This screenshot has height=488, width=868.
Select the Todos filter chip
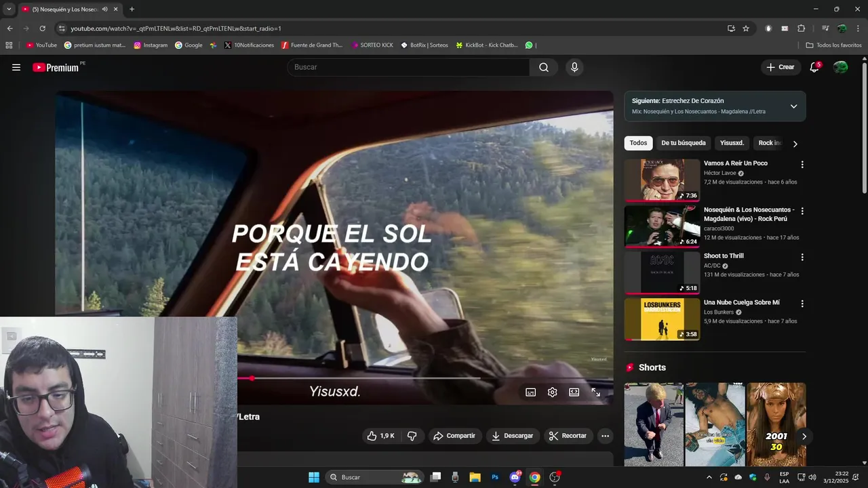coord(638,143)
